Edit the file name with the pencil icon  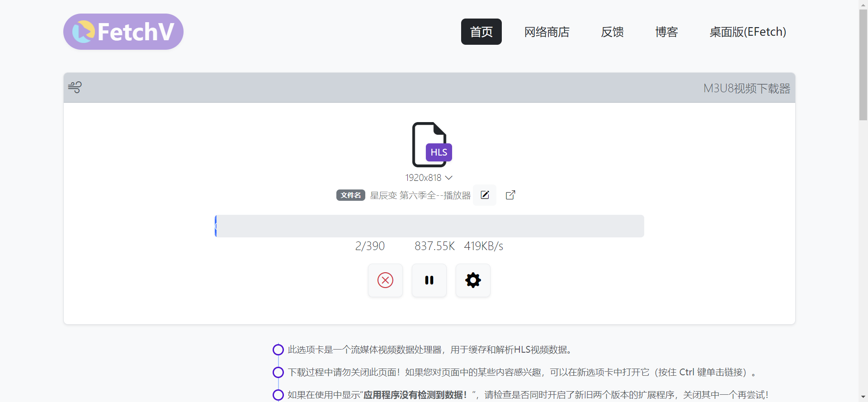(x=485, y=195)
